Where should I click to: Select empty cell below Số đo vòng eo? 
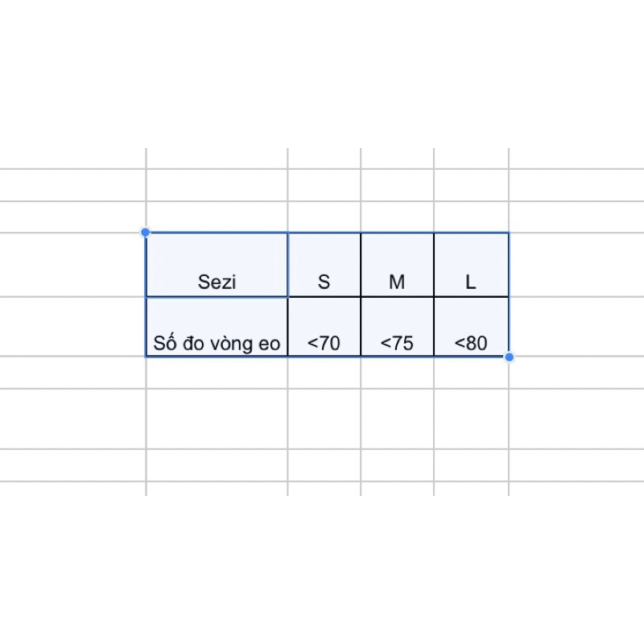pyautogui.click(x=217, y=372)
